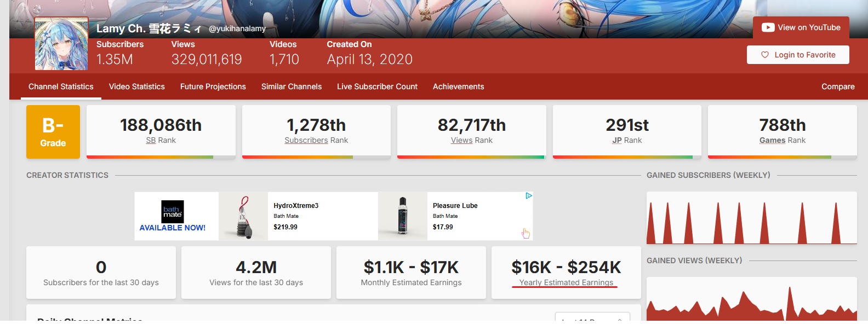The width and height of the screenshot is (868, 324).
Task: Open Live Subscriber Count tab
Action: tap(377, 86)
